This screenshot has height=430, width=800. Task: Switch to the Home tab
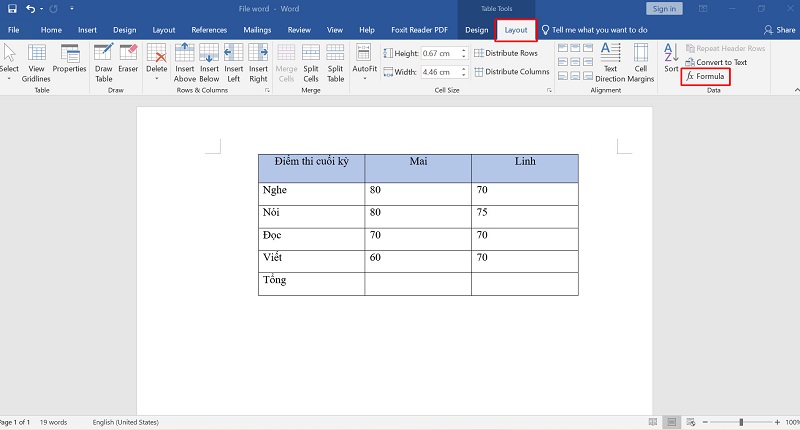(x=51, y=30)
